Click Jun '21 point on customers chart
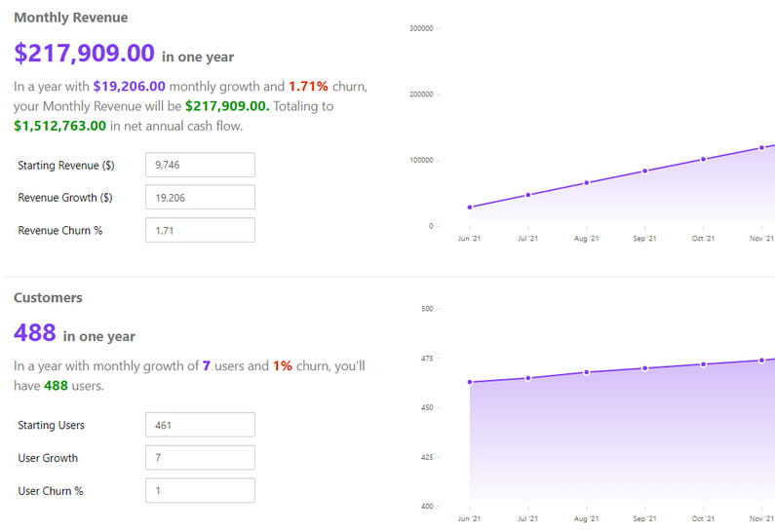 (x=470, y=382)
